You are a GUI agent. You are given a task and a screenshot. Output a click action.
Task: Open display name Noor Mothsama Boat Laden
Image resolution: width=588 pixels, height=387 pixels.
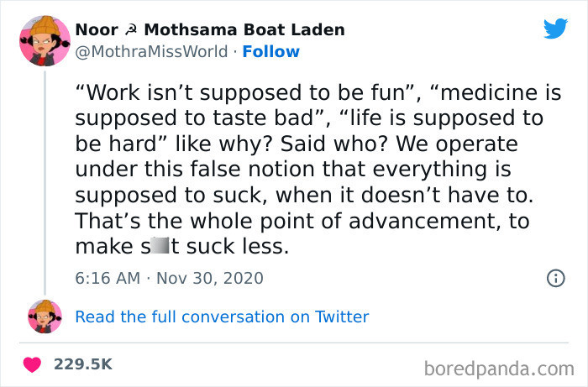pos(210,29)
